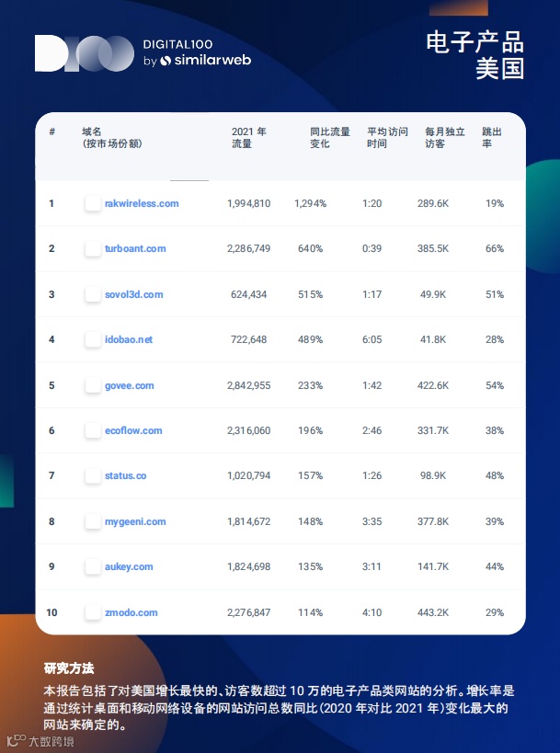Screen dimensions: 560x753
Task: Select the bounce rate 19%
Action: tap(495, 203)
